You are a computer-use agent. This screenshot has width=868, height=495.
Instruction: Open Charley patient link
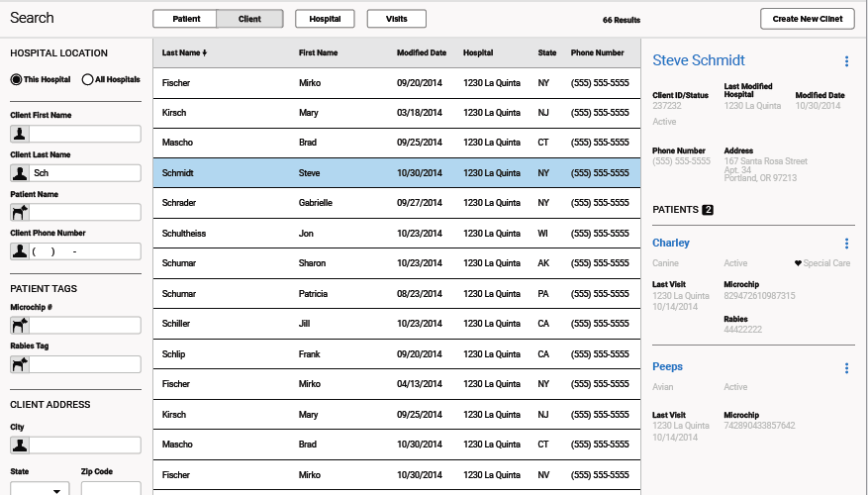(x=671, y=244)
